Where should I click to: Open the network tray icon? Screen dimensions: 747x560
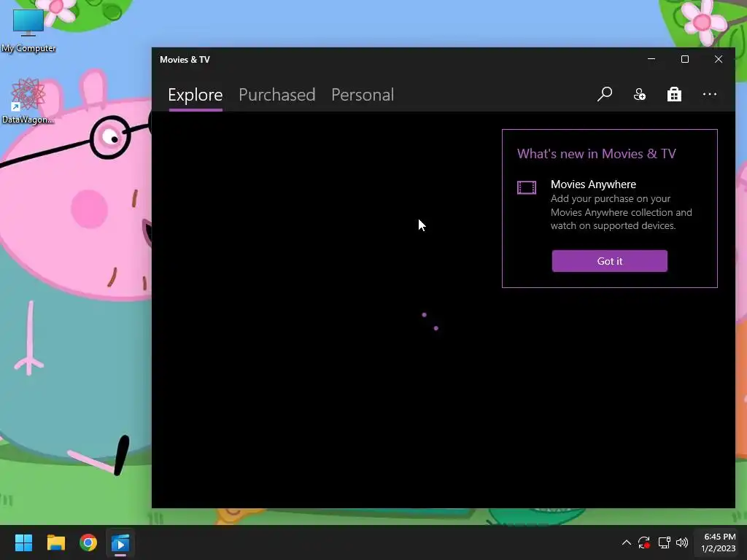tap(664, 542)
